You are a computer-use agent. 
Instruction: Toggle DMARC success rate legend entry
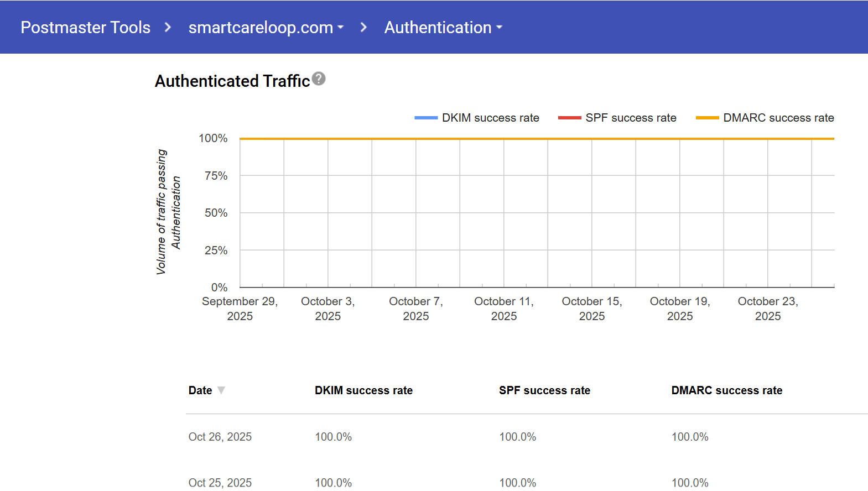778,118
